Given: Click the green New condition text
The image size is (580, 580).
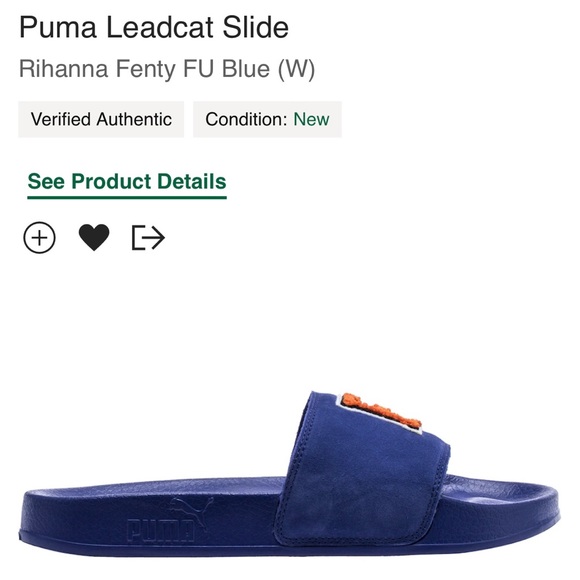Looking at the screenshot, I should click(x=311, y=119).
